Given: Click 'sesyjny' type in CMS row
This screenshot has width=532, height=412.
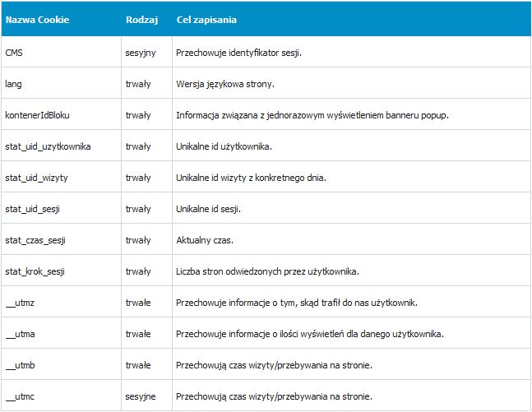Looking at the screenshot, I should pos(141,53).
